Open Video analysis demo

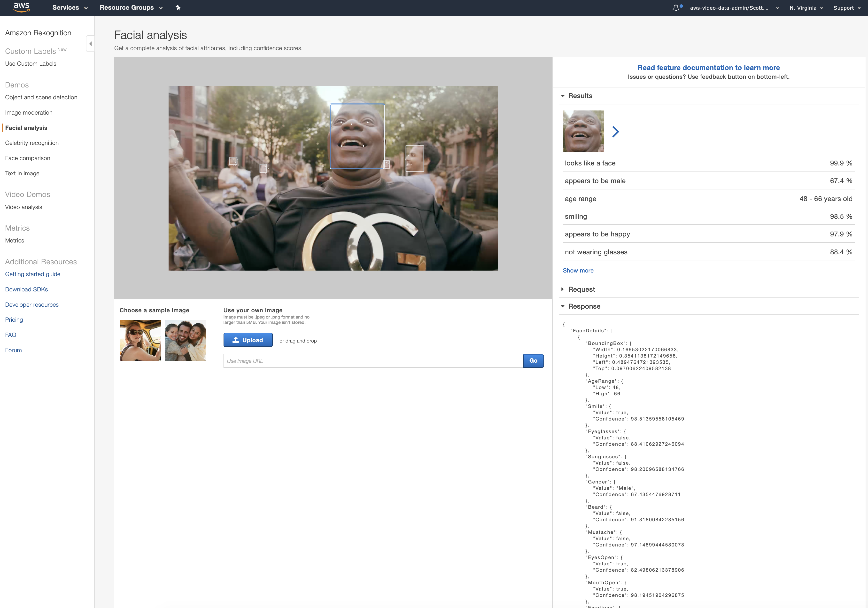point(23,207)
